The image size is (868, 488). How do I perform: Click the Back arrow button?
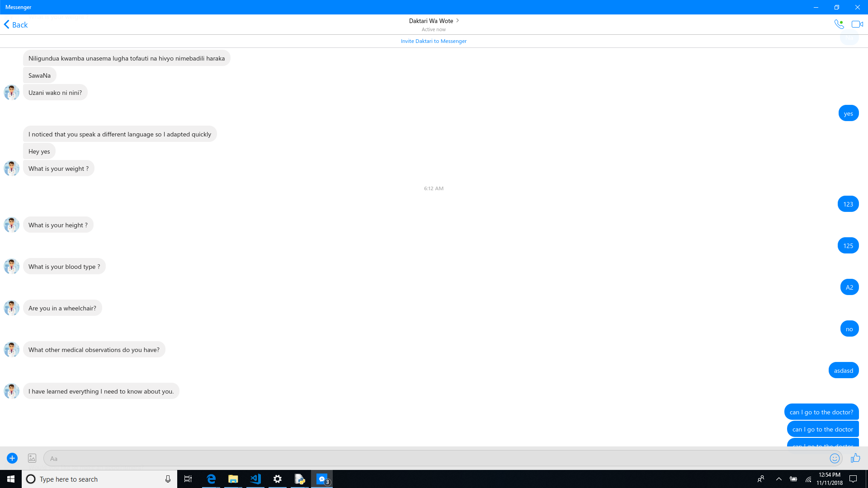point(16,24)
